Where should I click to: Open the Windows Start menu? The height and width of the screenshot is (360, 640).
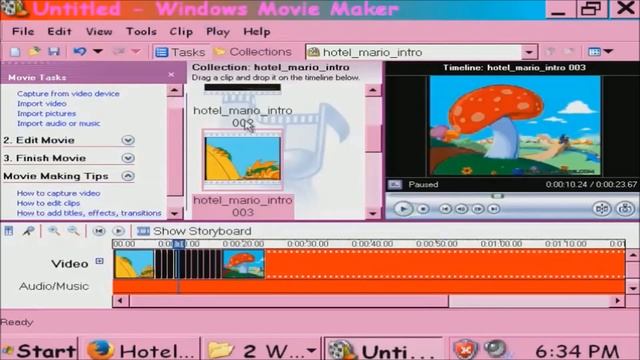[39, 351]
